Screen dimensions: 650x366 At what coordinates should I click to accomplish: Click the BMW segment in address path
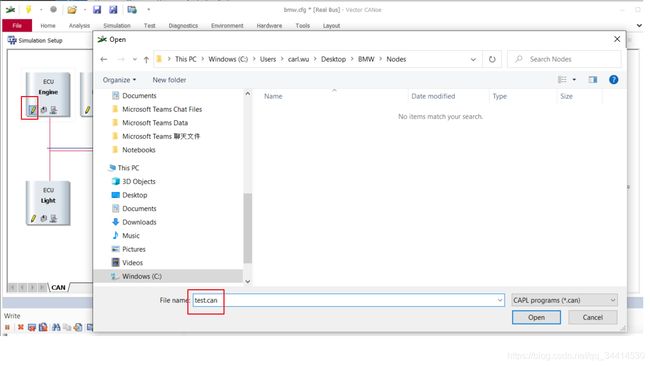point(366,59)
